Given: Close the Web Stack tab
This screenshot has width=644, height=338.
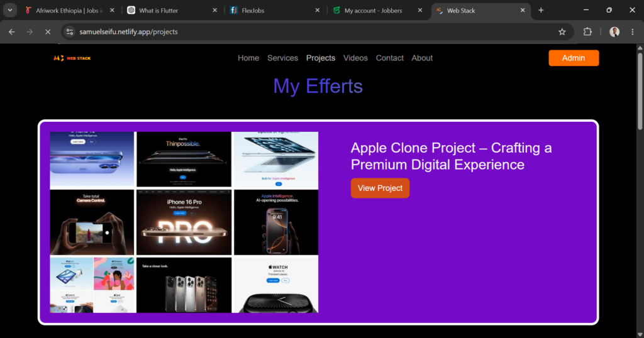Looking at the screenshot, I should click(523, 10).
